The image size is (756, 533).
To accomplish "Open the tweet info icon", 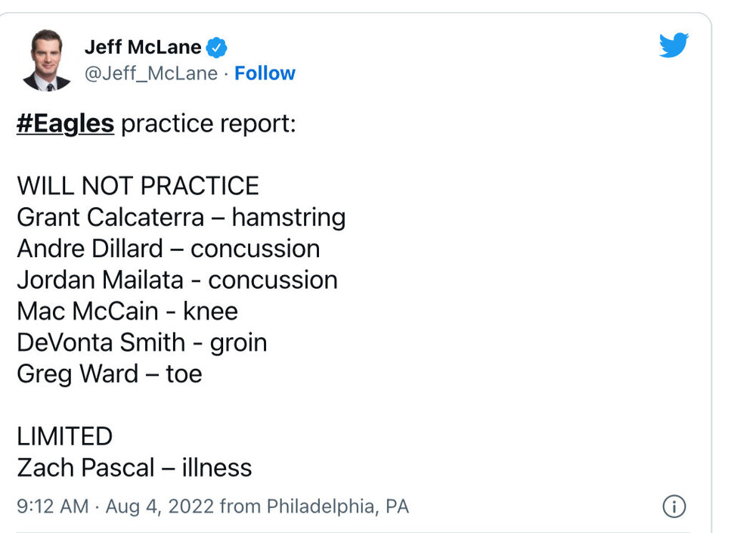I will tap(674, 507).
